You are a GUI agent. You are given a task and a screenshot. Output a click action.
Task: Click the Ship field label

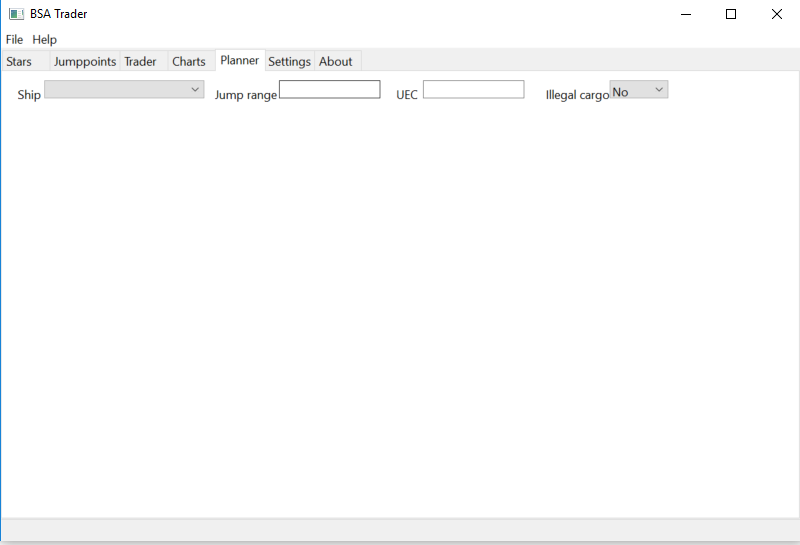(29, 95)
